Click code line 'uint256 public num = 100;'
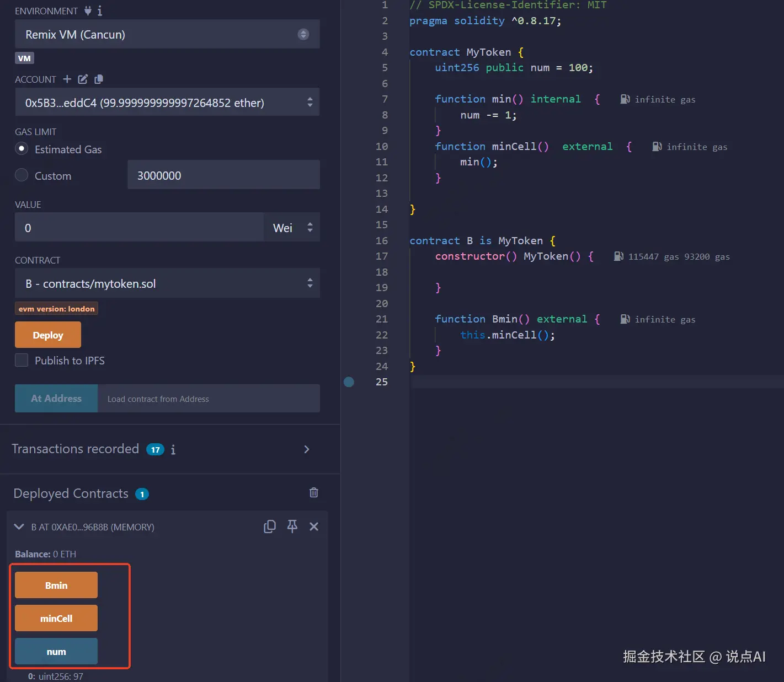 pos(514,68)
